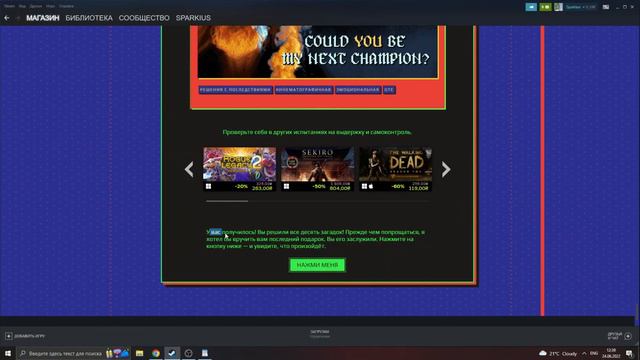The height and width of the screenshot is (360, 640).
Task: Click Windows platform icon under Sekiro
Action: 286,187
